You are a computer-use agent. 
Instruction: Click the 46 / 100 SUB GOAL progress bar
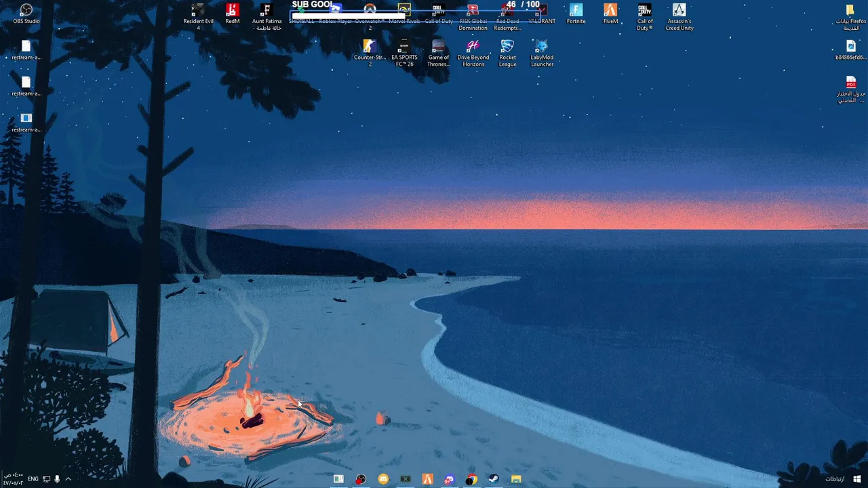[x=416, y=14]
